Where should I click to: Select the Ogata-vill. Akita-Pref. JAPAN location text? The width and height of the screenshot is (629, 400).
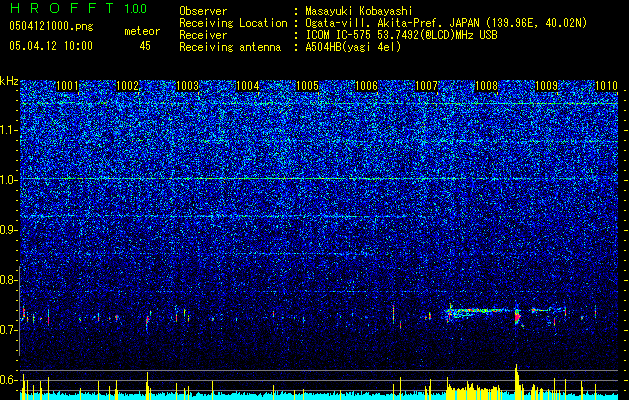tap(445, 23)
